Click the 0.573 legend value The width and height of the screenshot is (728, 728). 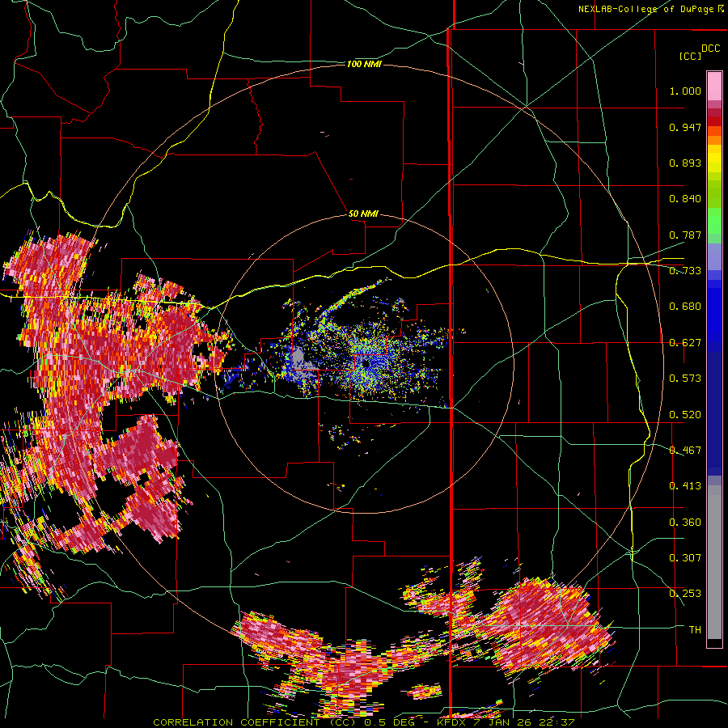coord(685,379)
